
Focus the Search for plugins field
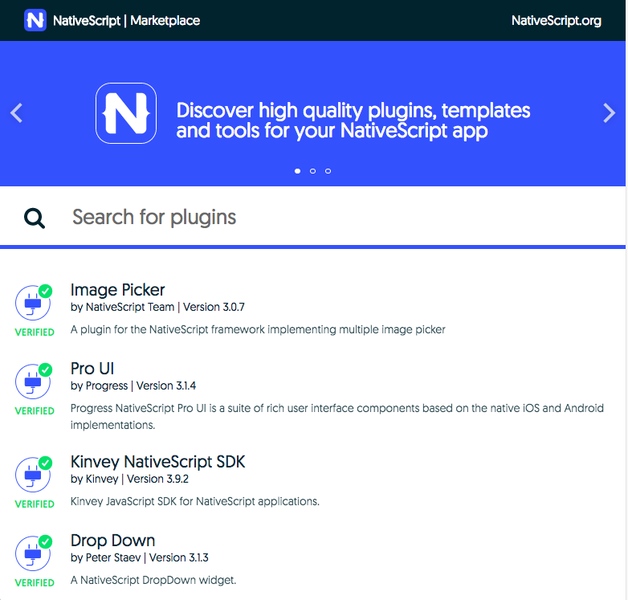pyautogui.click(x=312, y=217)
